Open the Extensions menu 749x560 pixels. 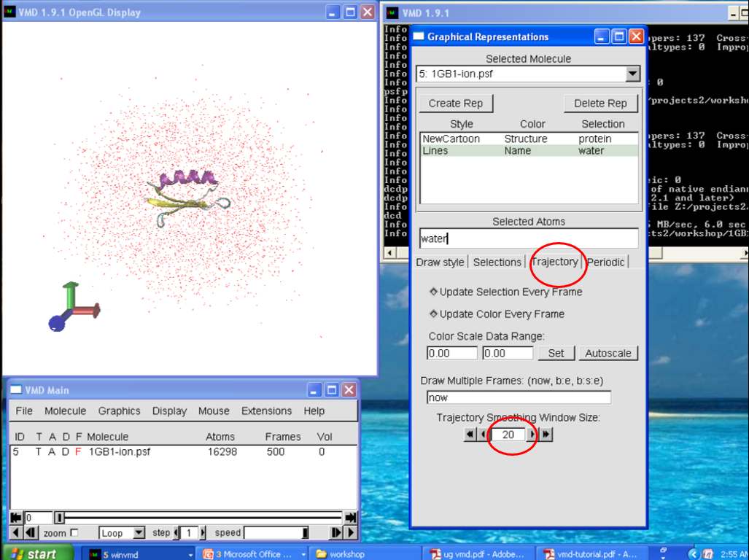(266, 411)
